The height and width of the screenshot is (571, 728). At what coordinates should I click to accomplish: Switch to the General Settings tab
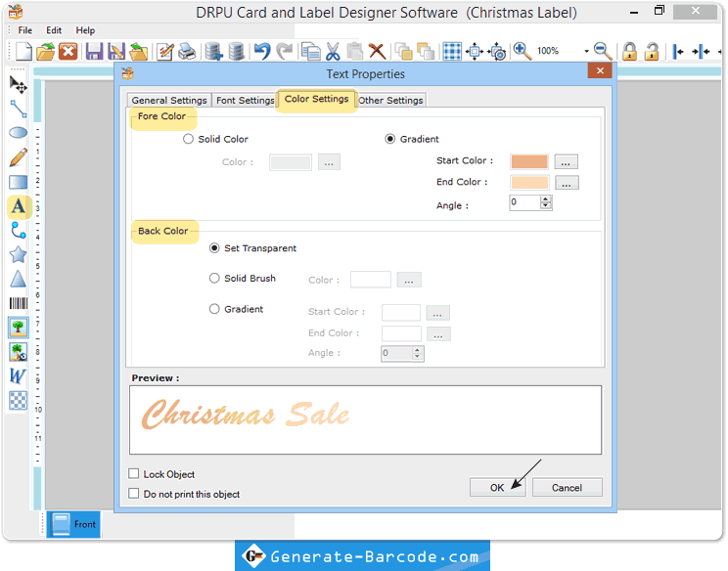click(x=169, y=100)
